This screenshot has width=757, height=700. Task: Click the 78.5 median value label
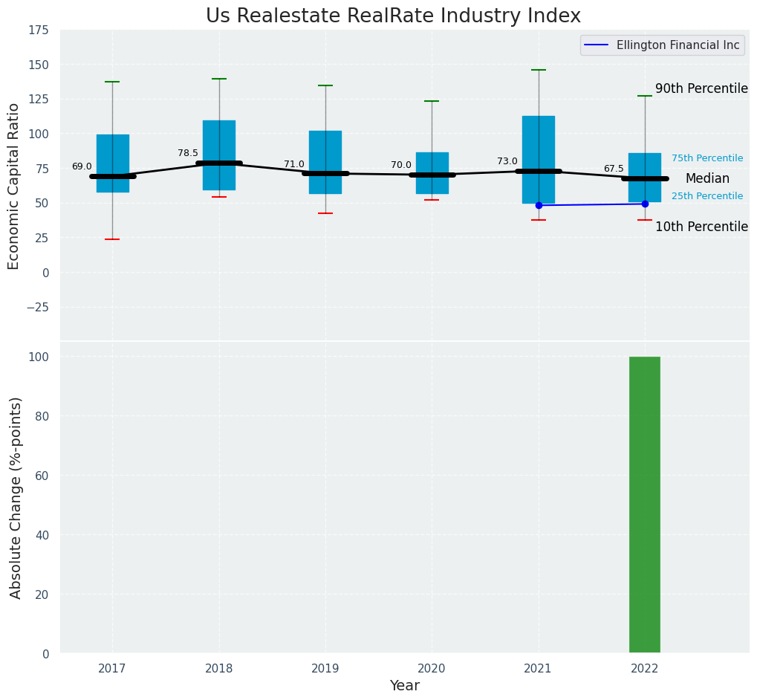point(188,153)
